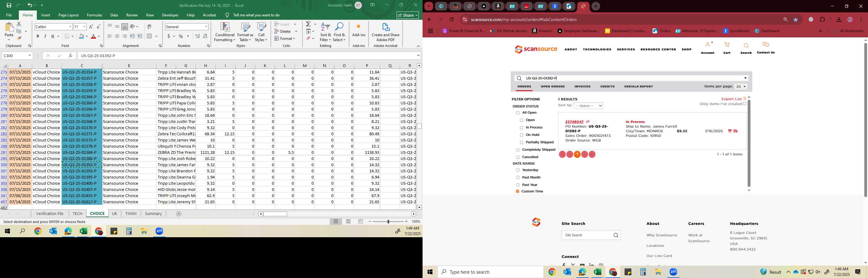Click Share button in Excel
The width and height of the screenshot is (868, 278).
[407, 15]
